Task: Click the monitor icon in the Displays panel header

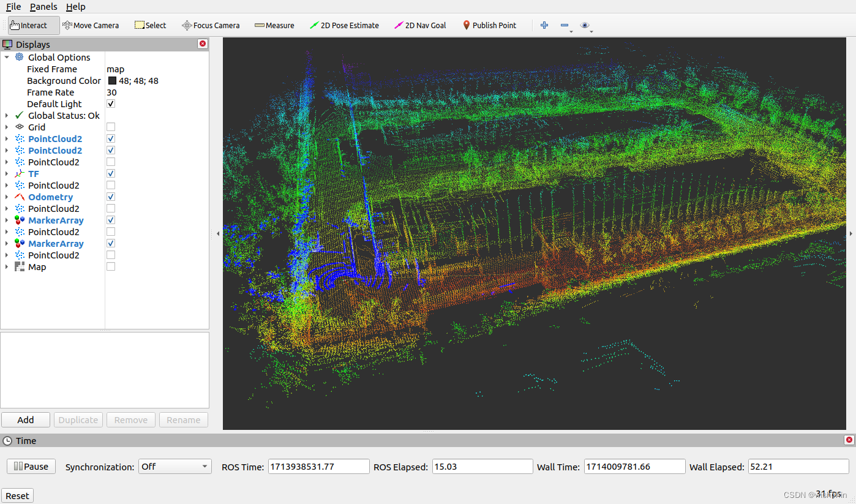Action: pos(7,44)
